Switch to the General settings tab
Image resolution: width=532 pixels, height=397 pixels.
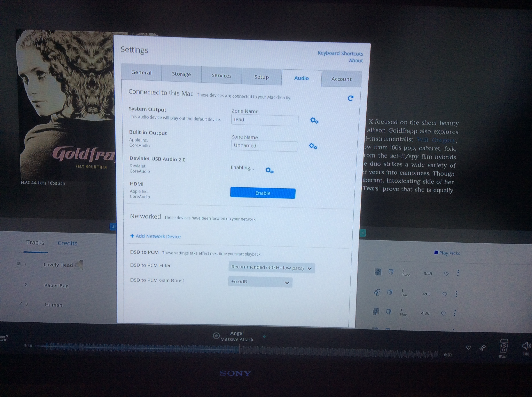(x=141, y=72)
